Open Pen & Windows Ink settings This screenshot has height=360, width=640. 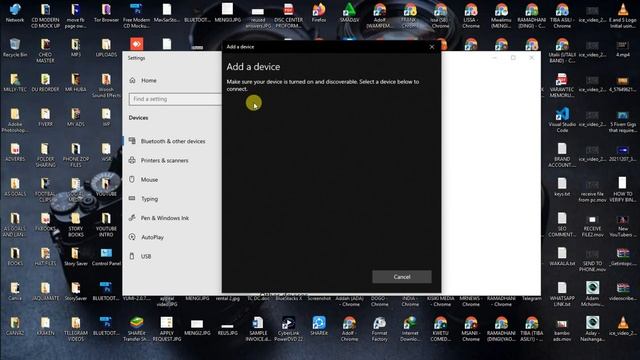pos(164,218)
